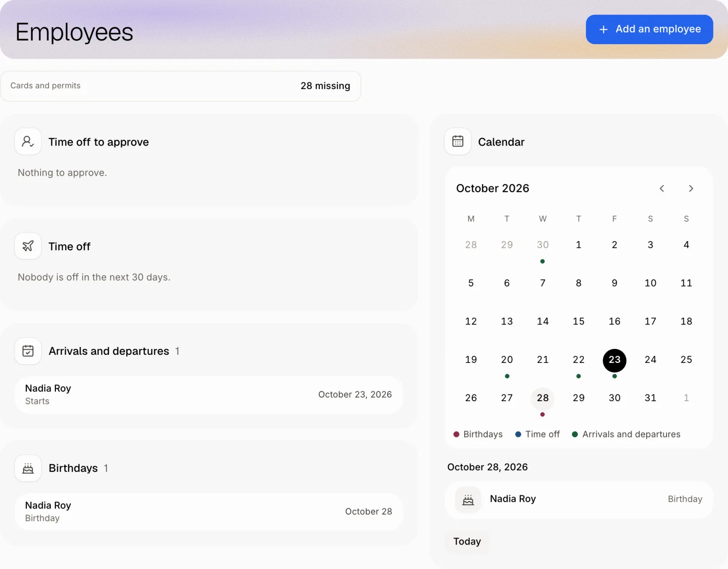The image size is (728, 569).
Task: Click cake icon beside Nadia Roy under October 28, 2026
Action: 468,500
